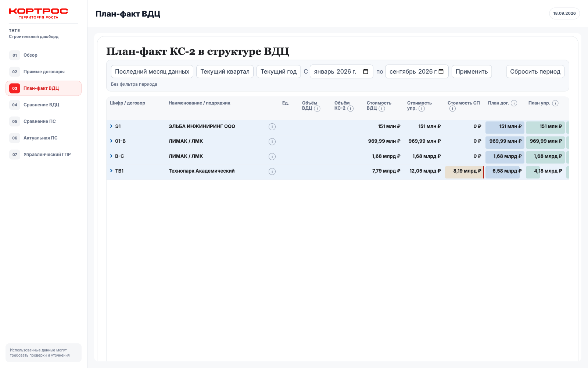Click info icon under Стоимость СП header
The image size is (588, 368).
click(452, 109)
